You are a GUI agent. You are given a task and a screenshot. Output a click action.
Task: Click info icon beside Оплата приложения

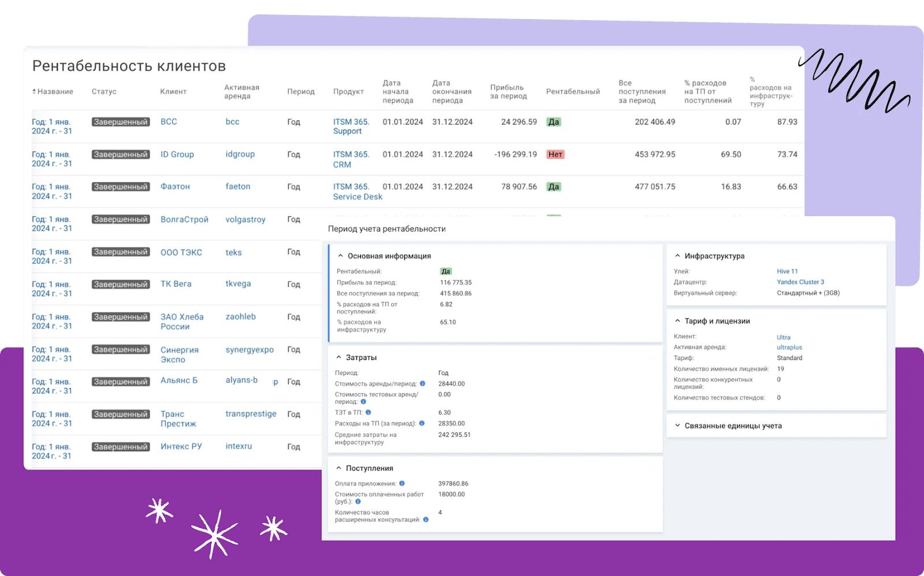click(x=402, y=484)
